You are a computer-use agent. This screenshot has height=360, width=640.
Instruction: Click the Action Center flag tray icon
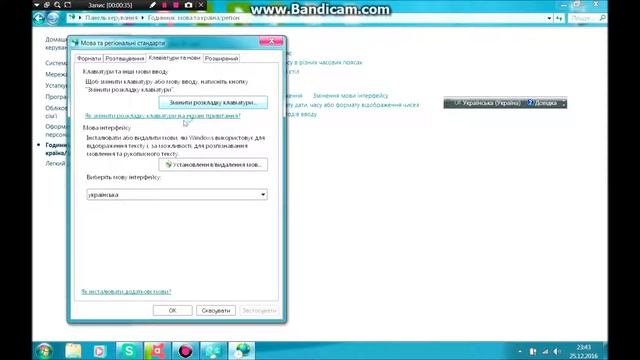pyautogui.click(x=533, y=351)
